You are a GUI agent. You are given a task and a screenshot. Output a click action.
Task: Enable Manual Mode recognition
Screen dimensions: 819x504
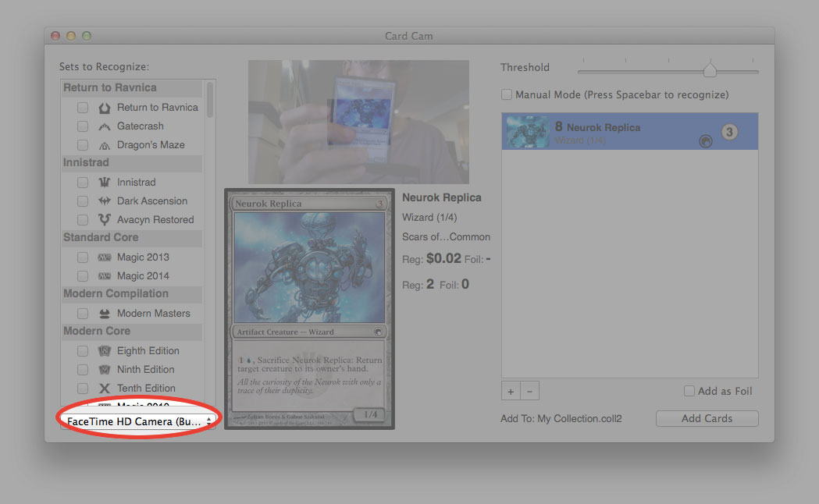(506, 94)
